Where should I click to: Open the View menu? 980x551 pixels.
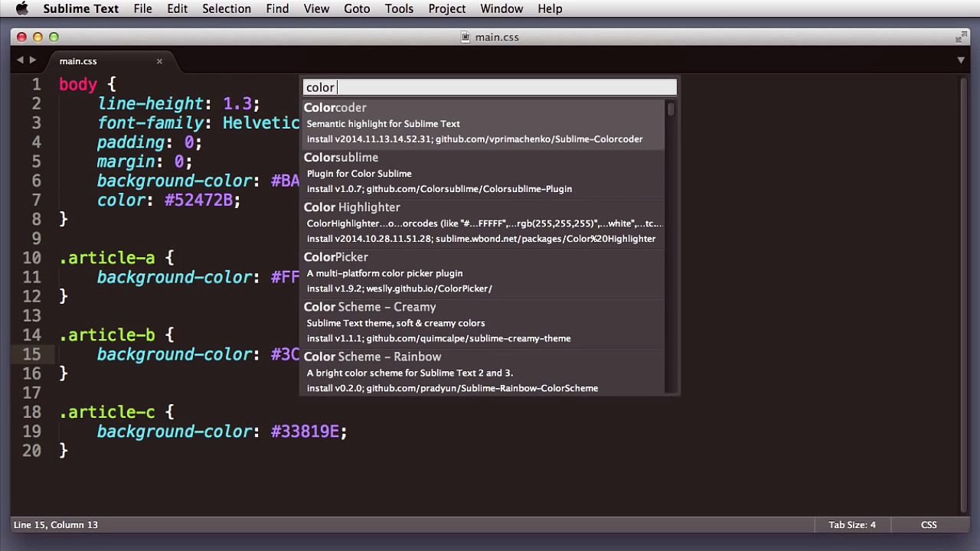click(316, 9)
